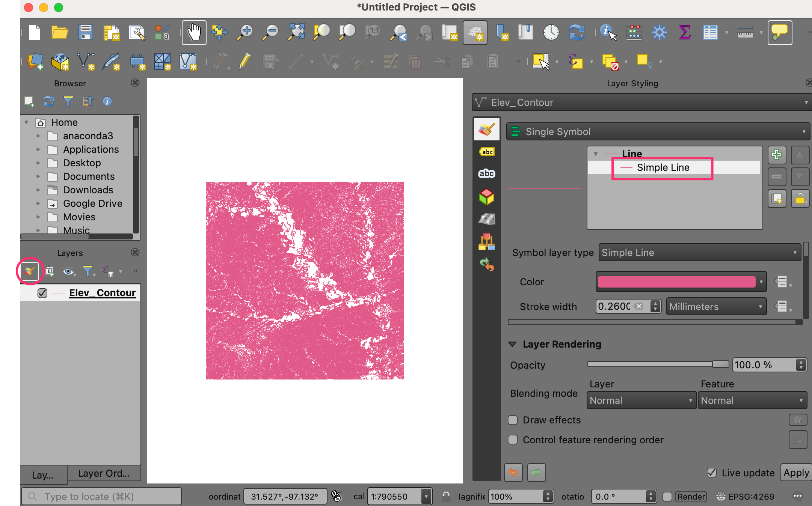Open the Millimeters unit dropdown
This screenshot has height=506, width=812.
[x=716, y=307]
